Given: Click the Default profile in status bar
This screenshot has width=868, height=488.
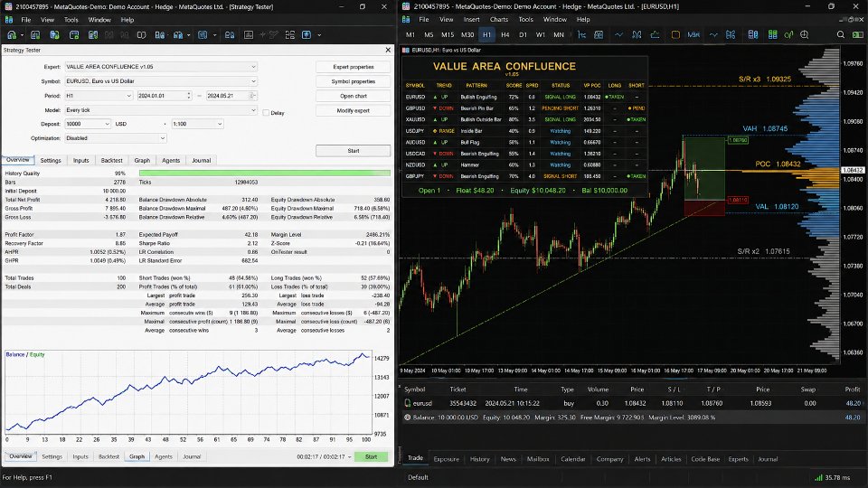Looking at the screenshot, I should (x=418, y=477).
